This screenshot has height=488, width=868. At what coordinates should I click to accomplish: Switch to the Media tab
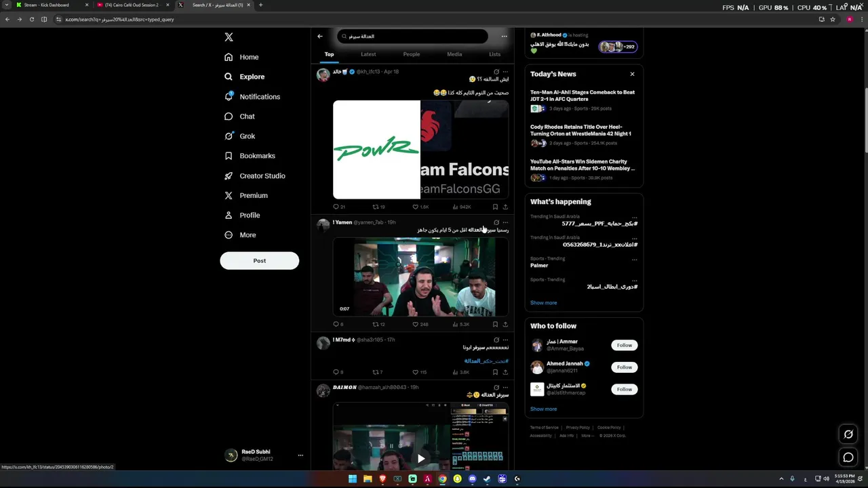[454, 54]
